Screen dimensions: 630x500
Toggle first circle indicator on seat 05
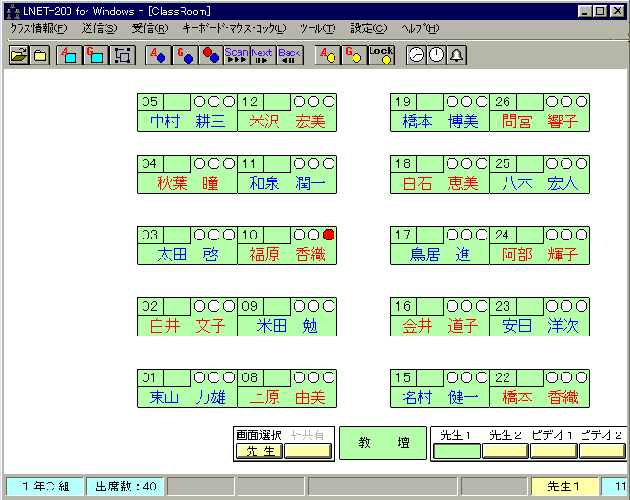[199, 101]
